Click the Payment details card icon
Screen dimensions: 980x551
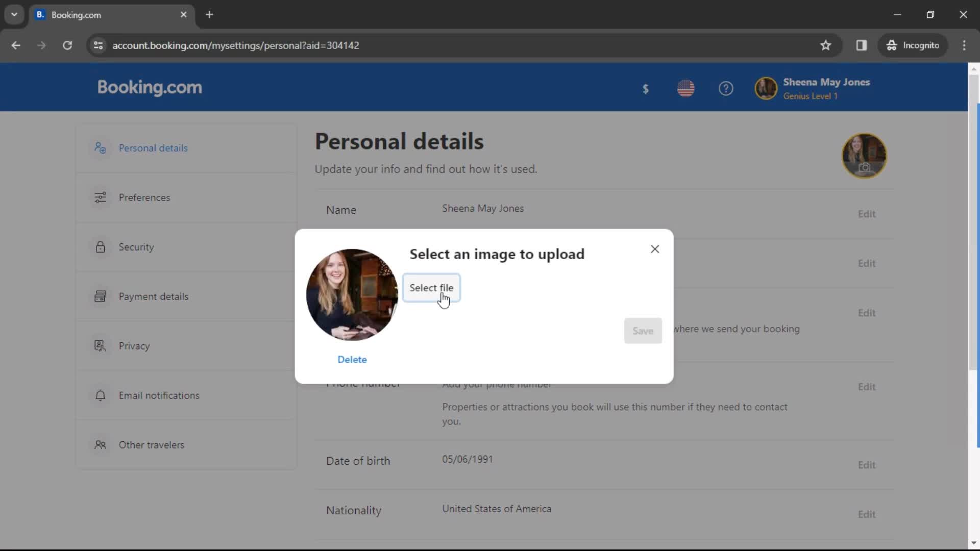click(100, 296)
